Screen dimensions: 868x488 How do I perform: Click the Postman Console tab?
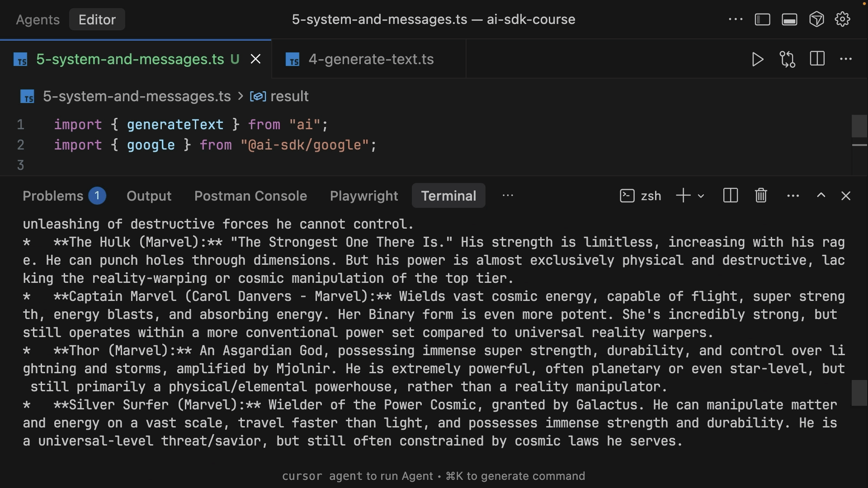point(250,196)
